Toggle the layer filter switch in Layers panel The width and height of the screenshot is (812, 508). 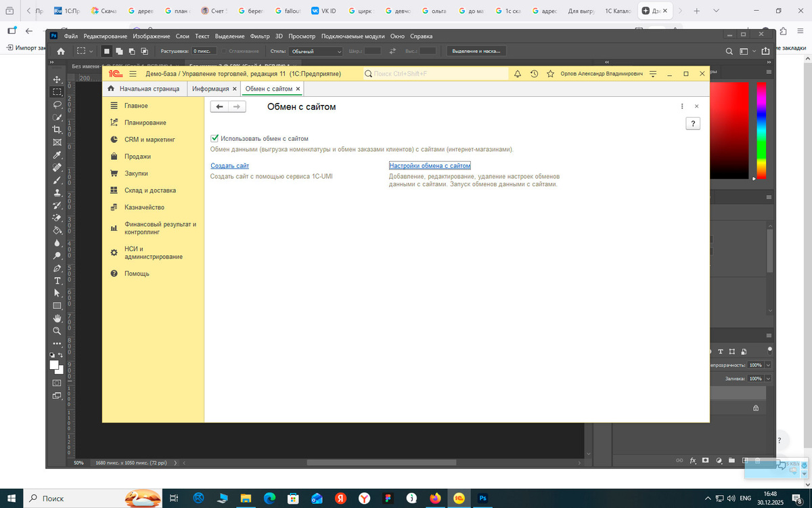coord(770,350)
